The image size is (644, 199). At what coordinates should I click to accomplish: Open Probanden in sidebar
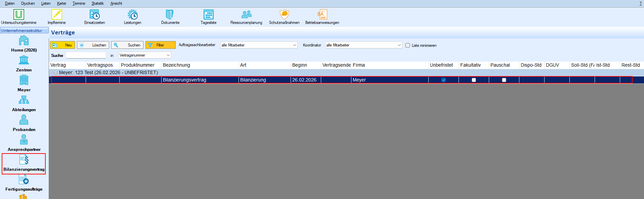pyautogui.click(x=24, y=123)
